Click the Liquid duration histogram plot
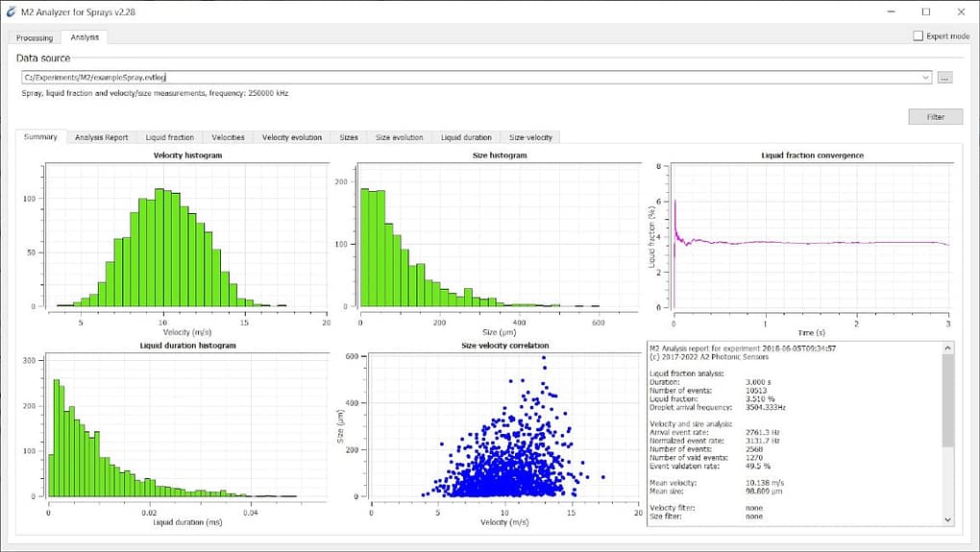 [x=187, y=426]
